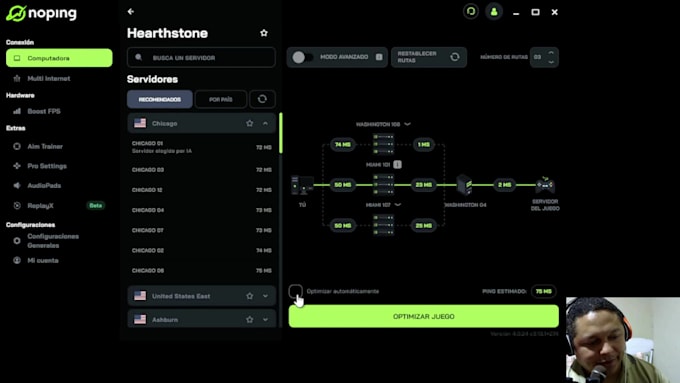Select the Chicago 02 server
The image size is (680, 383).
pyautogui.click(x=202, y=250)
